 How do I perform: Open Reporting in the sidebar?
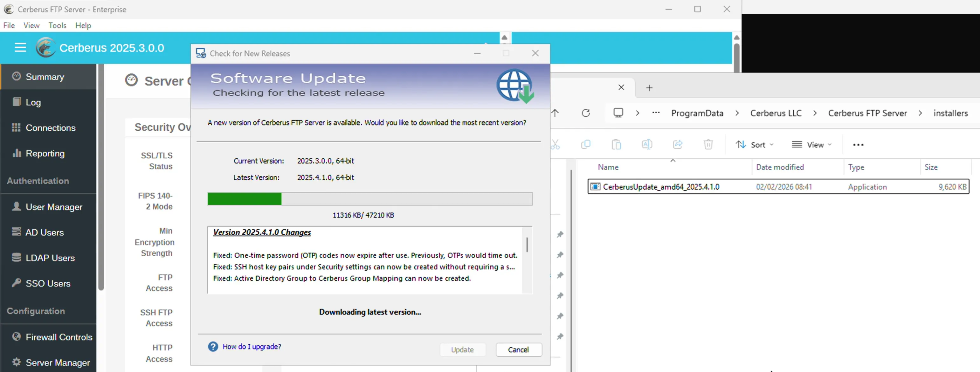(45, 153)
